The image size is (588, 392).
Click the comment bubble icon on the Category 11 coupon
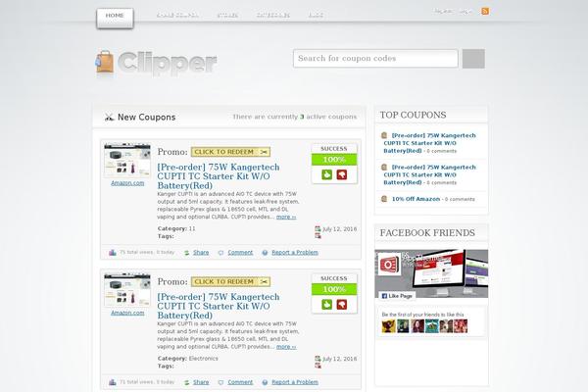(220, 253)
